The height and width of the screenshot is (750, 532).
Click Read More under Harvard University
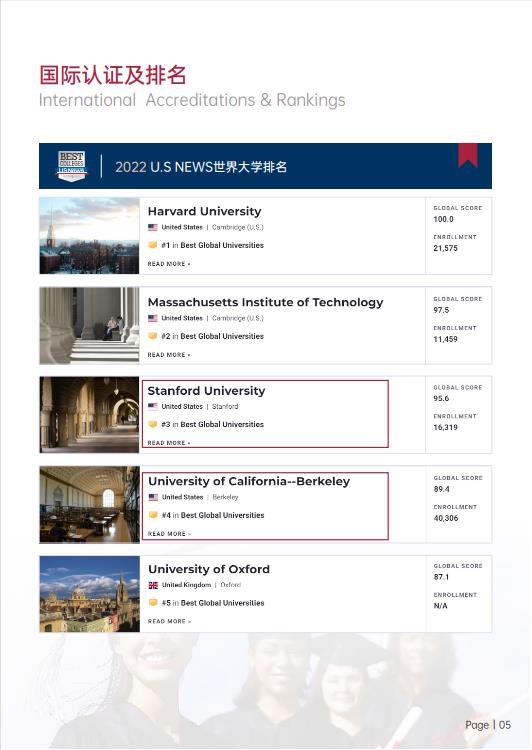coord(169,264)
